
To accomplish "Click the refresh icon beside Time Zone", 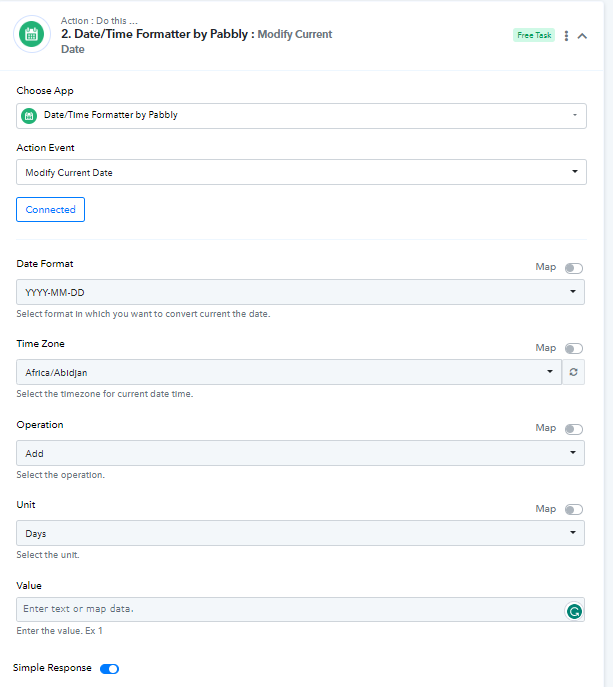I will pos(573,372).
